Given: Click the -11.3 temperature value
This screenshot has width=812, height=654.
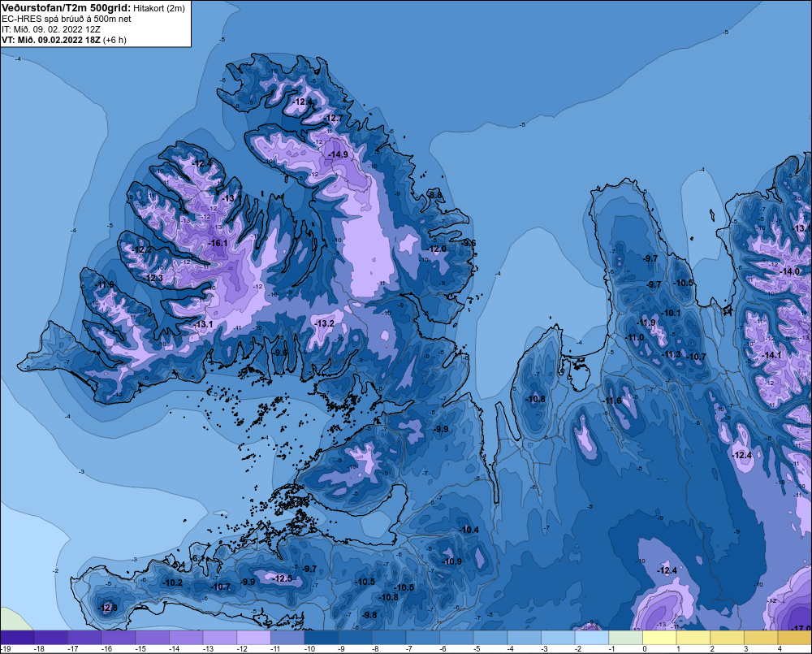Looking at the screenshot, I should (672, 354).
